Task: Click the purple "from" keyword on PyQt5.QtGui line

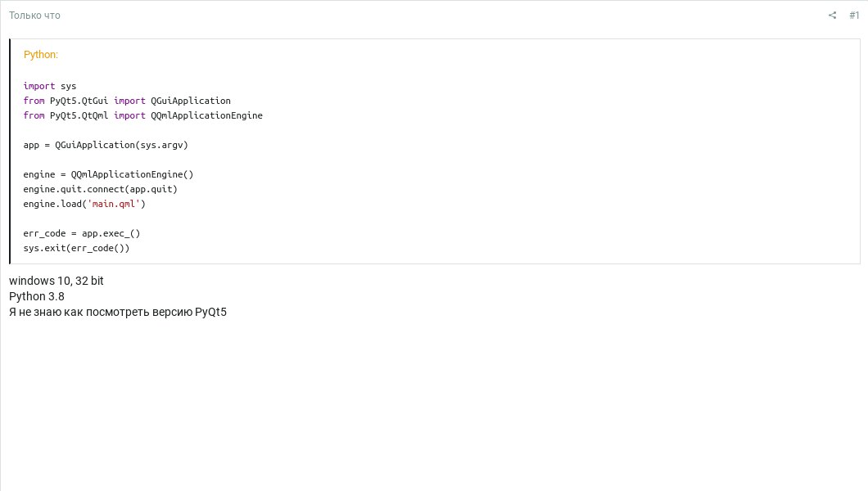Action: [34, 101]
